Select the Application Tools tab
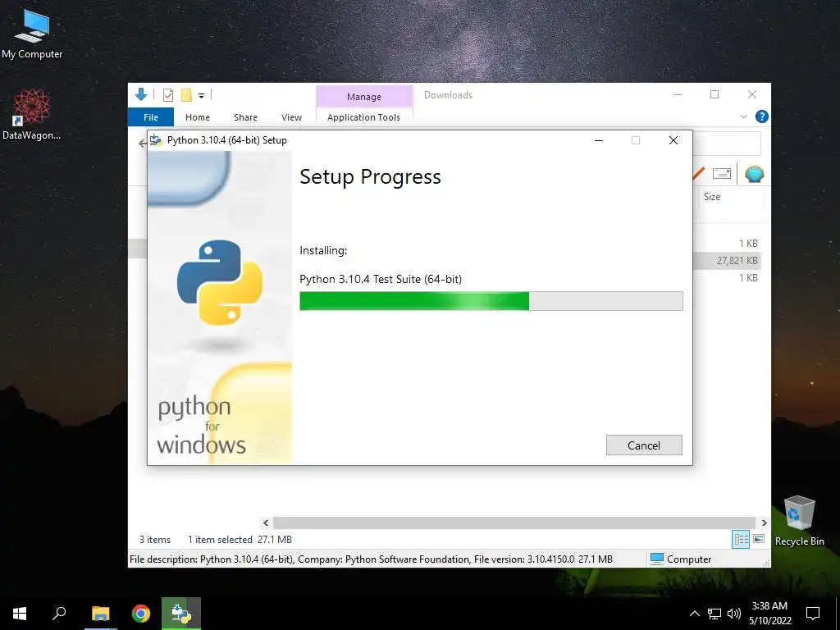The width and height of the screenshot is (840, 630). [363, 116]
